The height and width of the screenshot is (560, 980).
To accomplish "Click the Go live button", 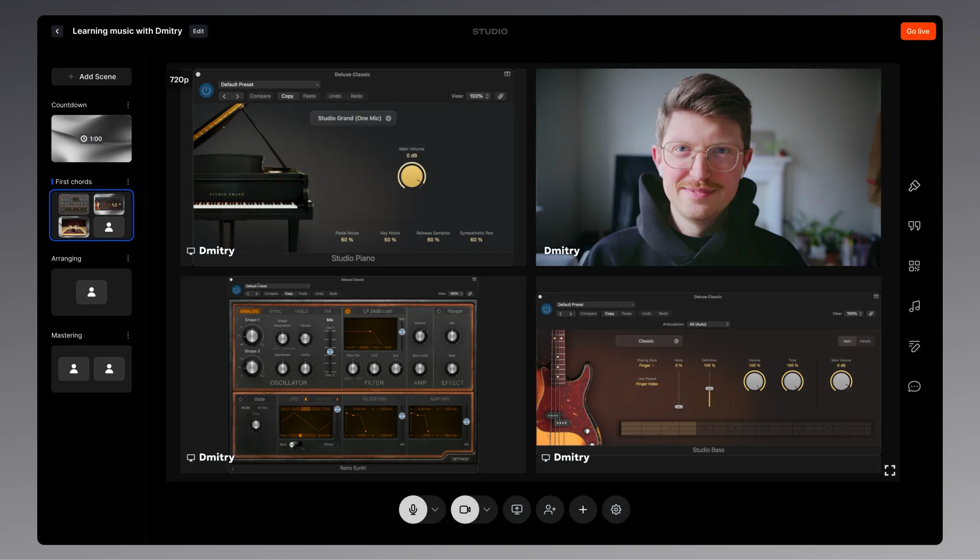I will (x=918, y=31).
